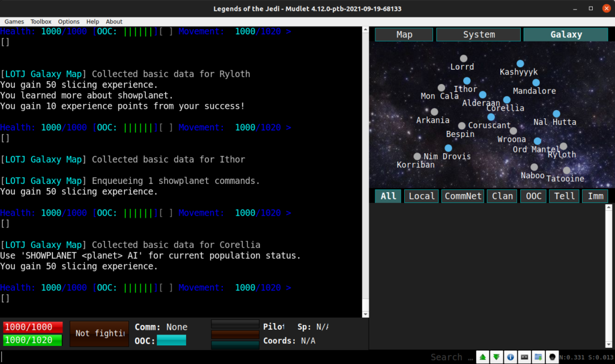Click the 'Collected basic data for Ithor' line
The image size is (615, 364).
click(x=123, y=160)
